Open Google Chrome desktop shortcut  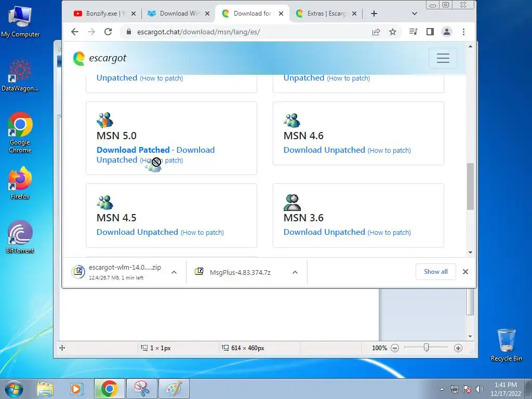pyautogui.click(x=20, y=132)
